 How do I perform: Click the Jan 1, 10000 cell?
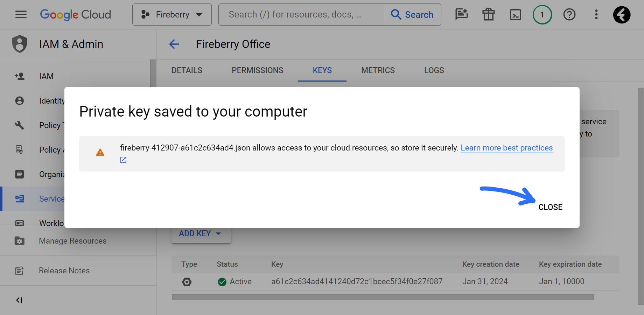click(x=561, y=281)
